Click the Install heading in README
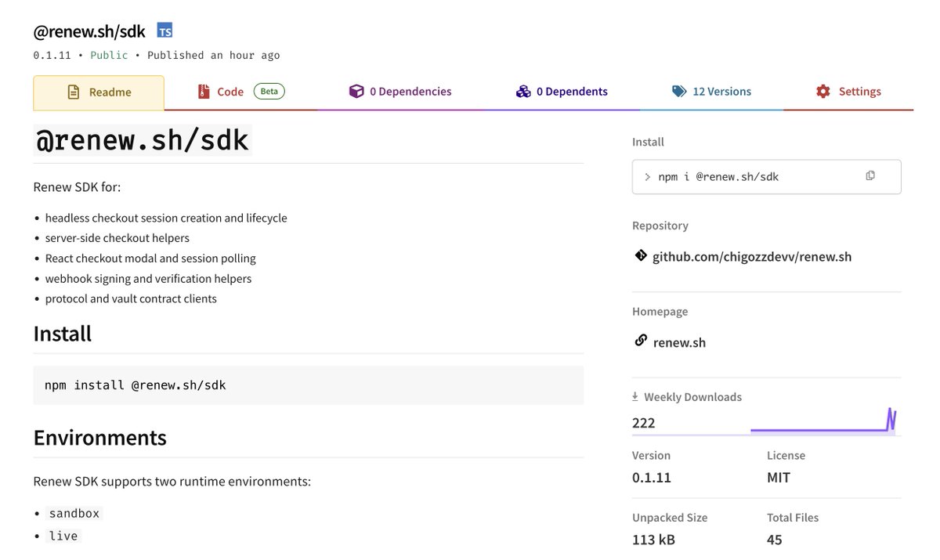Image resolution: width=940 pixels, height=560 pixels. coord(62,334)
